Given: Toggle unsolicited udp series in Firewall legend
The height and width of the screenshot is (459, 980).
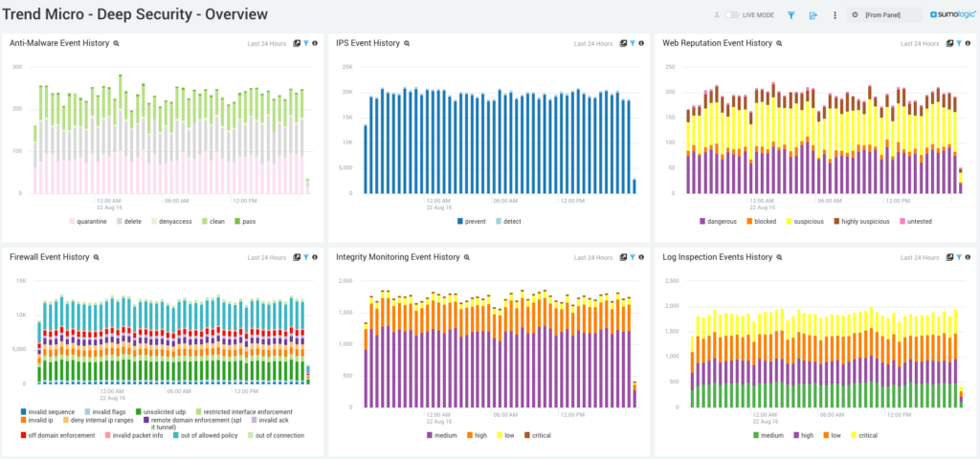Looking at the screenshot, I should pyautogui.click(x=161, y=411).
